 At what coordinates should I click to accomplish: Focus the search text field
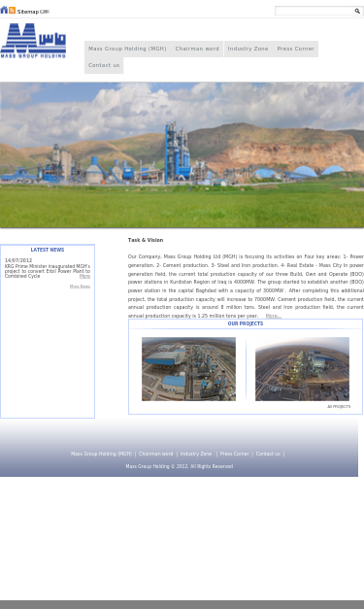point(314,12)
